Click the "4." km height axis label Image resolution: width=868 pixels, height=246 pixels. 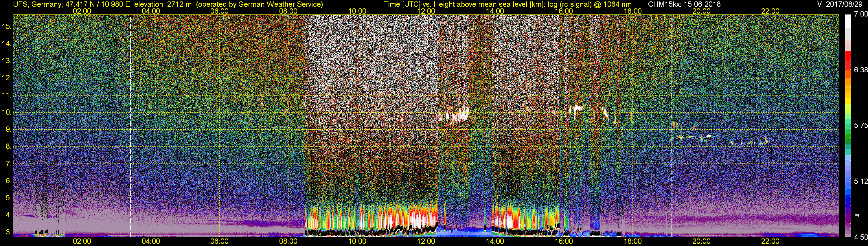coord(8,215)
